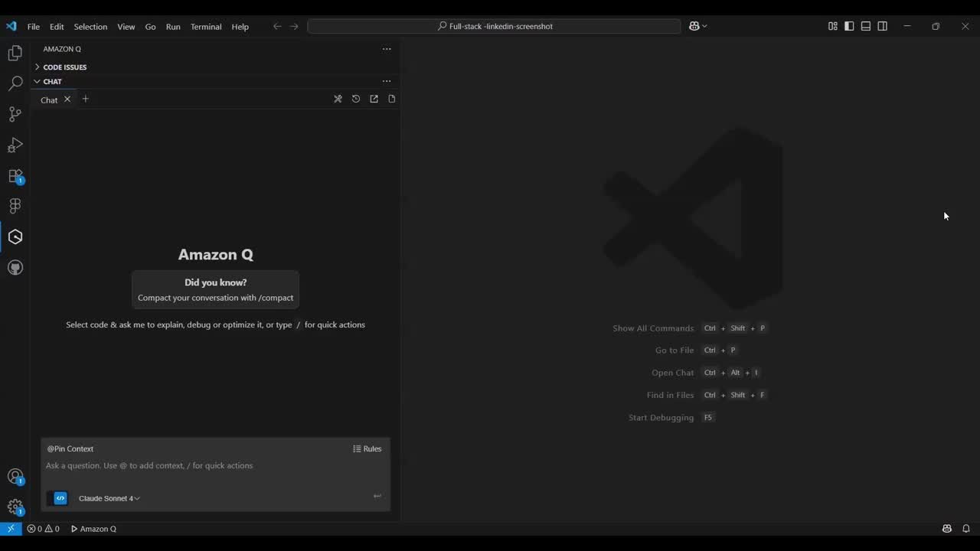Add a new chat tab
980x551 pixels.
(x=85, y=99)
